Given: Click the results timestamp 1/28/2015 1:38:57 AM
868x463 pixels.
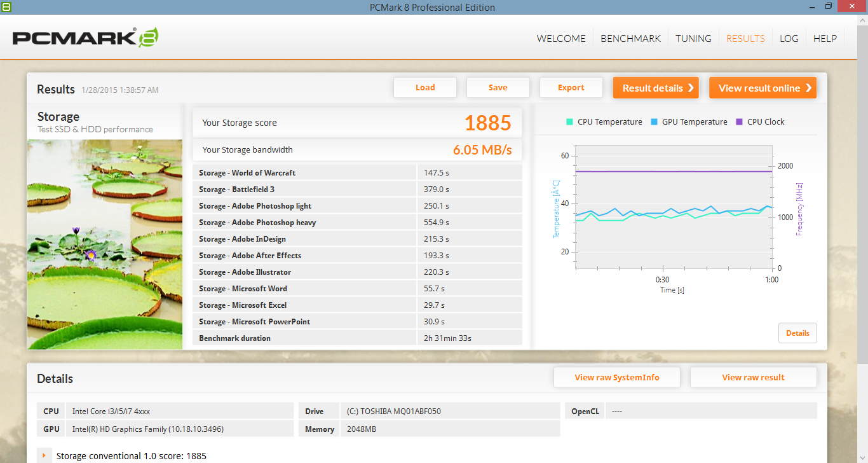Looking at the screenshot, I should point(120,90).
